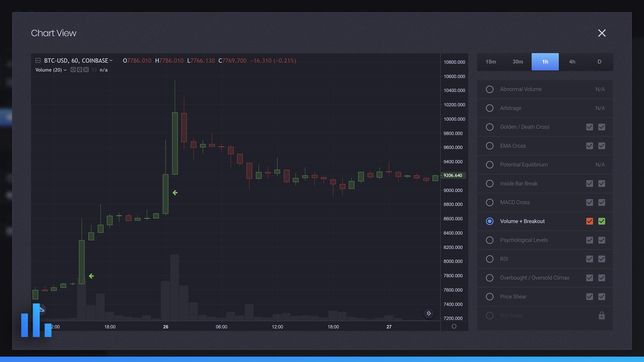This screenshot has height=362, width=644.
Task: Toggle second checkbox in RSI row
Action: coord(602,259)
